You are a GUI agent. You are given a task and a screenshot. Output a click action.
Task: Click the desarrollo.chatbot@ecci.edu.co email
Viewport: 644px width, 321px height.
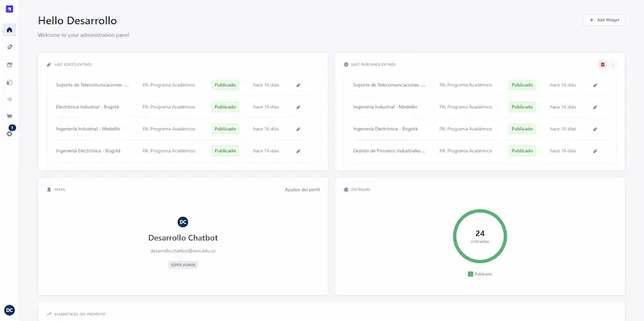pyautogui.click(x=183, y=250)
